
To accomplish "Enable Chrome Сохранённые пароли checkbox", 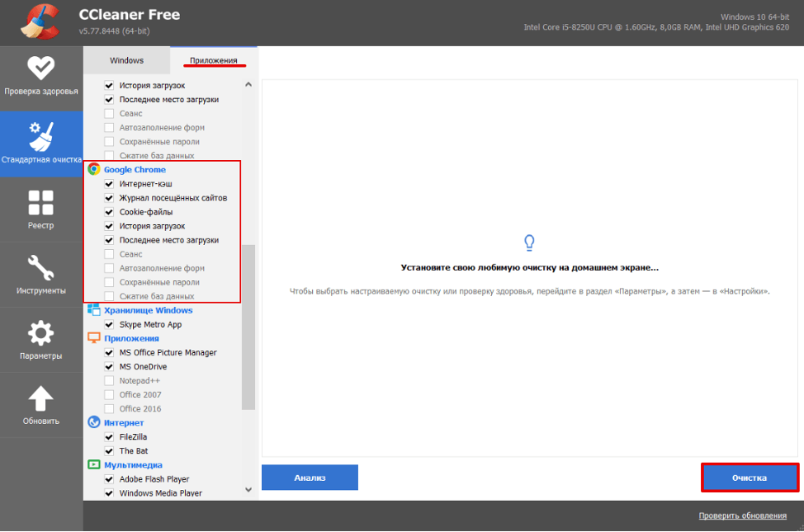I will coord(109,282).
